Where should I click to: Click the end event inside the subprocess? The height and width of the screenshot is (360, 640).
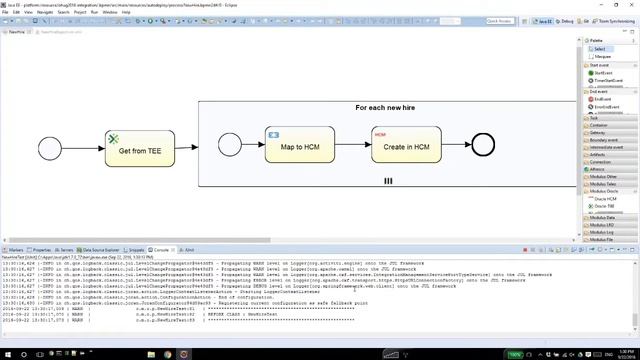pos(483,144)
